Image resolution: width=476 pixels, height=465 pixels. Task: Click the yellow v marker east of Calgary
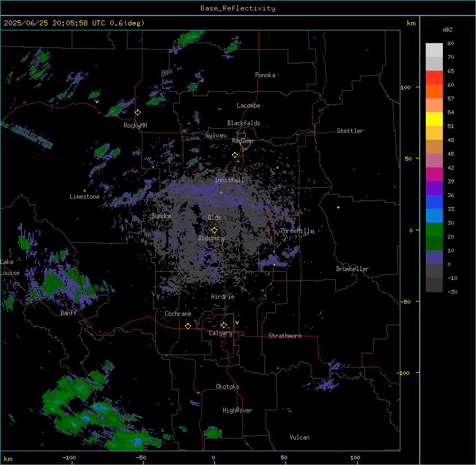(237, 323)
